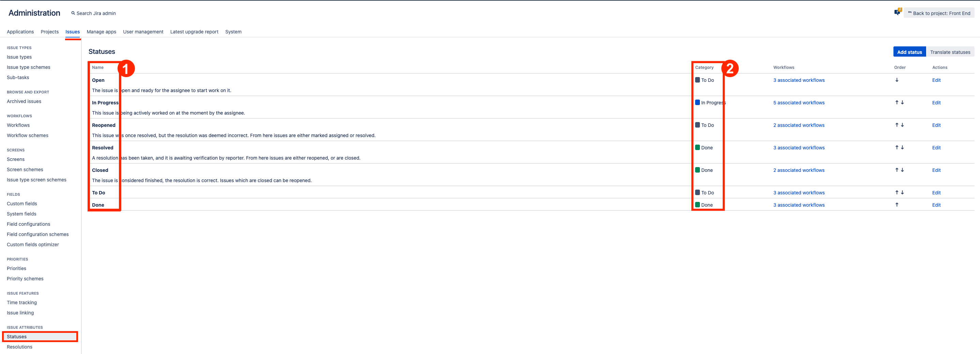View associated workflows for Resolved status

pyautogui.click(x=799, y=147)
